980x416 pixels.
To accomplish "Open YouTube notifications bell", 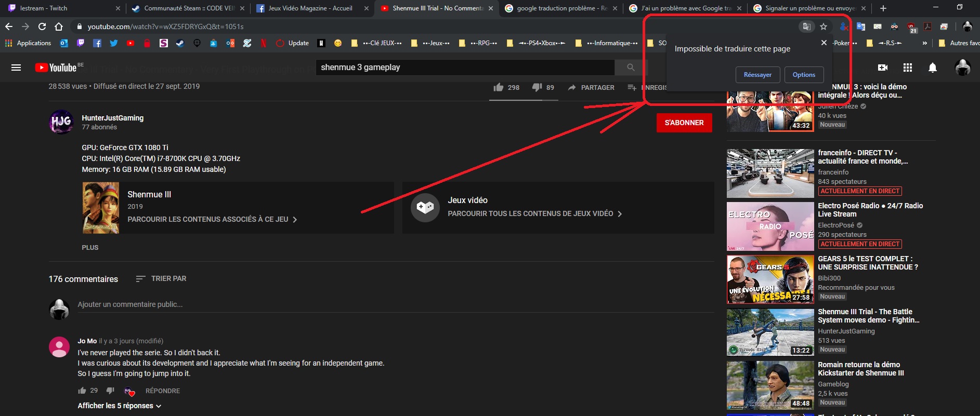I will point(933,68).
